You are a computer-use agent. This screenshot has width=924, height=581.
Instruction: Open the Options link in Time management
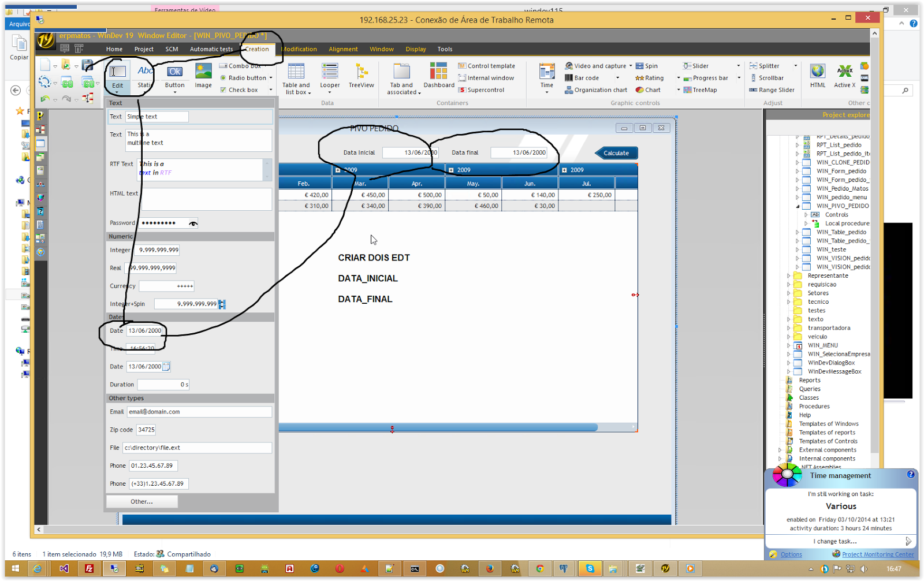click(791, 554)
